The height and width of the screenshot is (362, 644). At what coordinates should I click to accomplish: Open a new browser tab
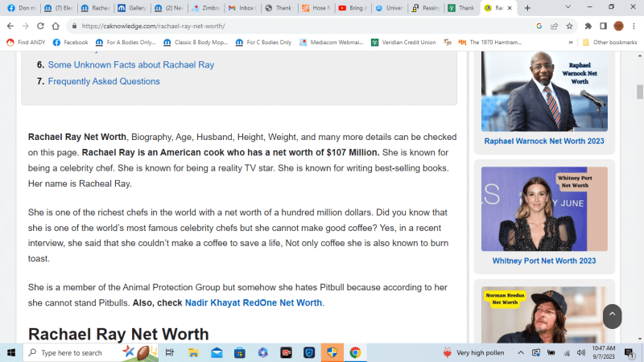[x=527, y=8]
